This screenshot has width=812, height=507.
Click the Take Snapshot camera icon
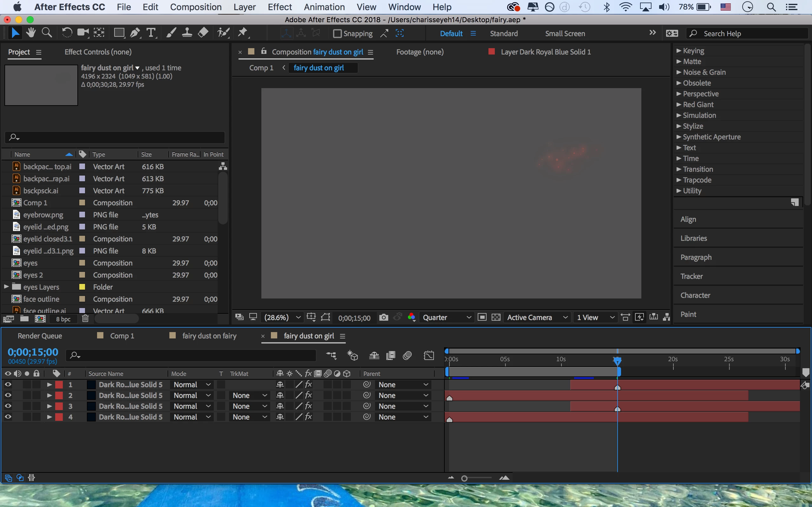383,317
